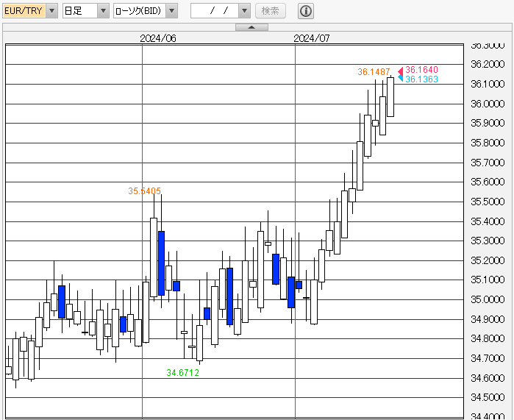This screenshot has width=514, height=420.
Task: Click the 34.9000 price axis label
Action: [488, 319]
